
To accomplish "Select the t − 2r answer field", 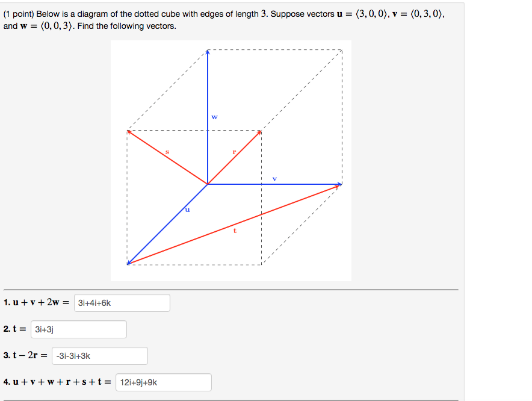I will (99, 356).
